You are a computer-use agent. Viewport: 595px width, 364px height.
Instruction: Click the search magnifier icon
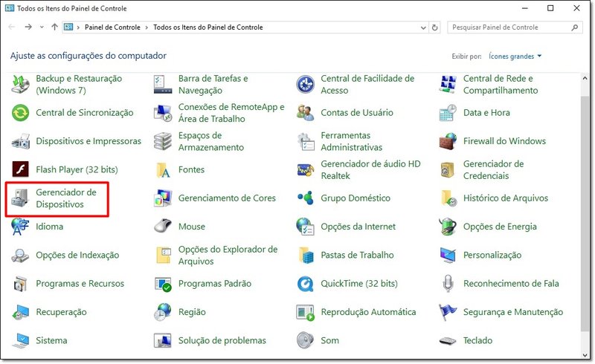575,27
